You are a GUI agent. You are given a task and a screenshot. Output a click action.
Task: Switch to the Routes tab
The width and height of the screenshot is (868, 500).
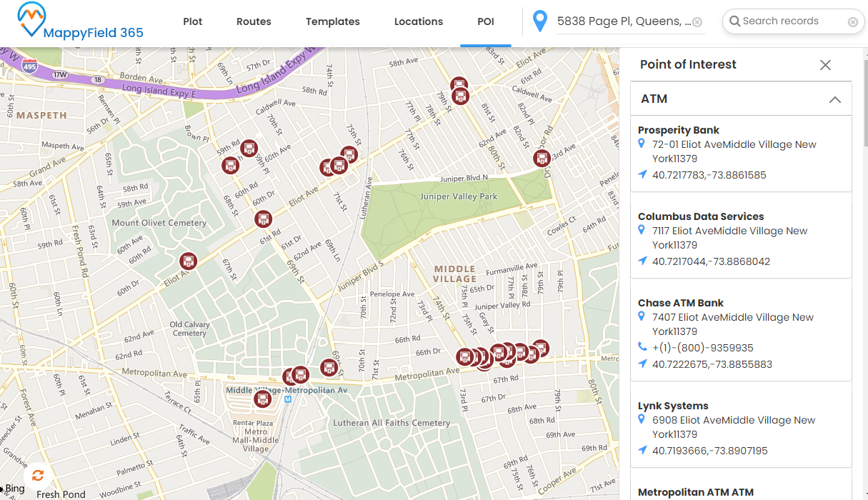coord(254,21)
